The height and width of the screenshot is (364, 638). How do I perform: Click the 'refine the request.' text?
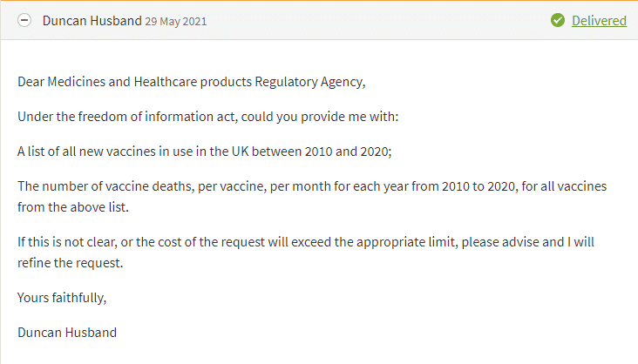tap(70, 263)
